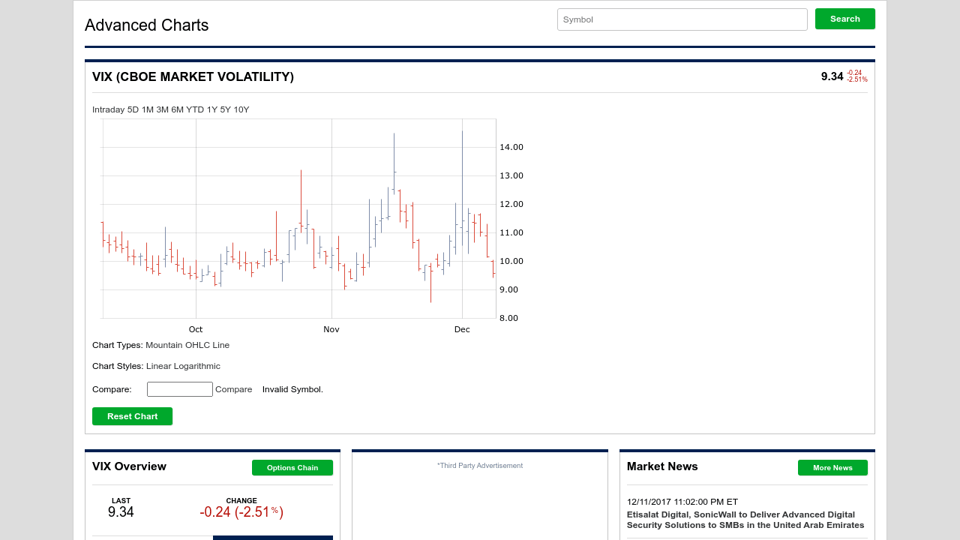The image size is (960, 540).
Task: Switch chart to 5D range
Action: 133,110
